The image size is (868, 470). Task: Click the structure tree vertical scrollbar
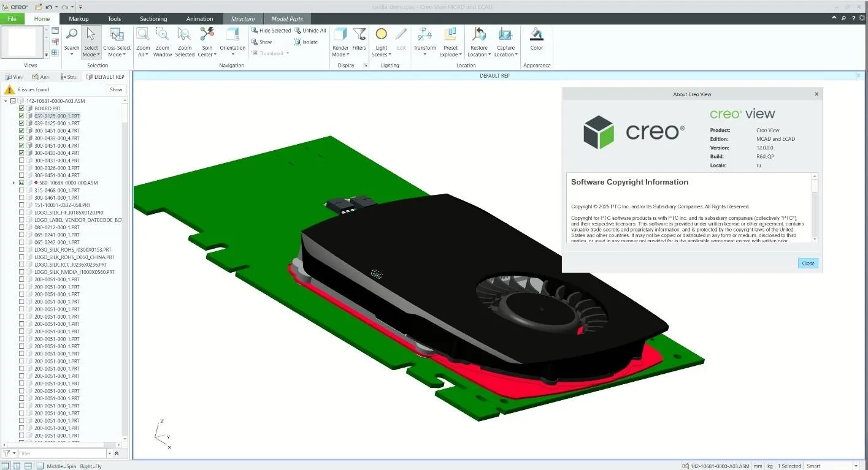tap(125, 270)
